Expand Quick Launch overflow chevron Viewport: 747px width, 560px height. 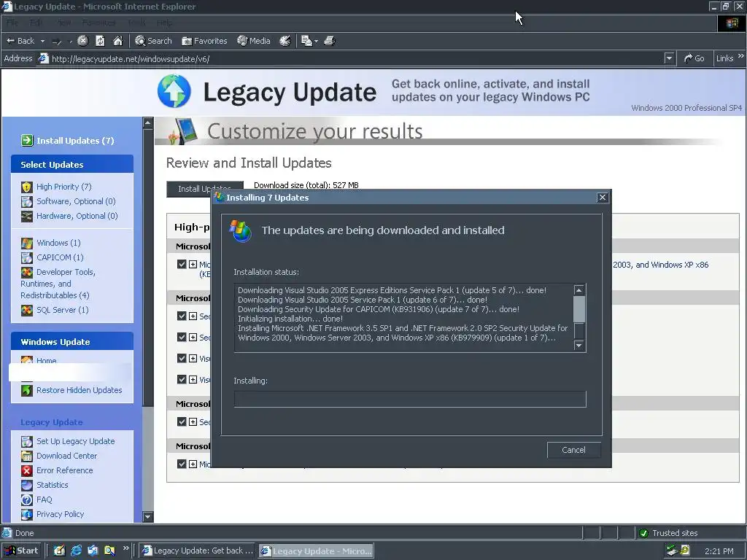tap(125, 548)
